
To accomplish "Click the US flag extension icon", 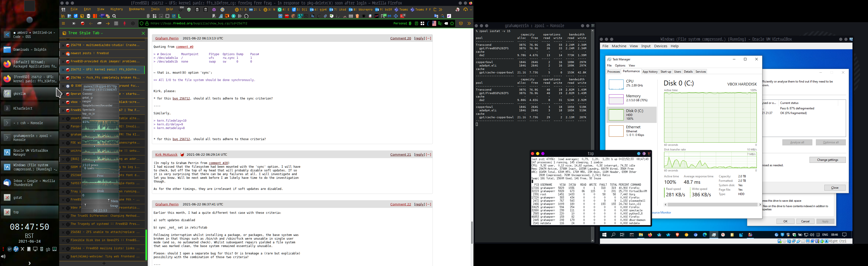I will click(434, 24).
